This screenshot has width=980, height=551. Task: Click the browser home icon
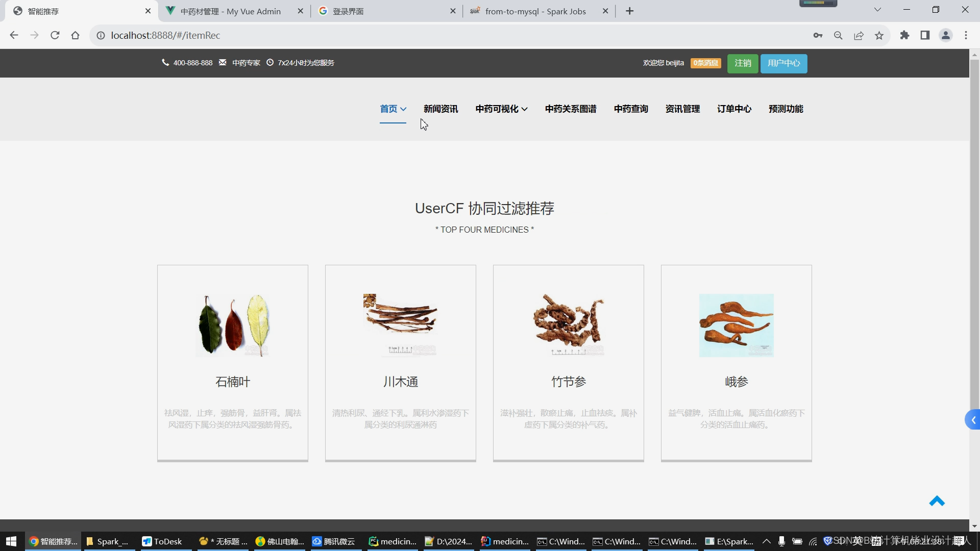pos(76,35)
